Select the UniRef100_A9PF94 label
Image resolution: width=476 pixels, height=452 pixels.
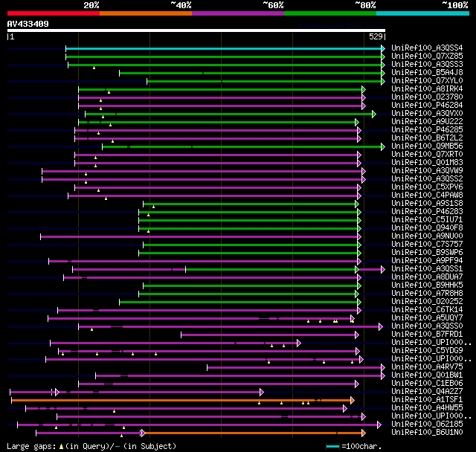pyautogui.click(x=427, y=261)
